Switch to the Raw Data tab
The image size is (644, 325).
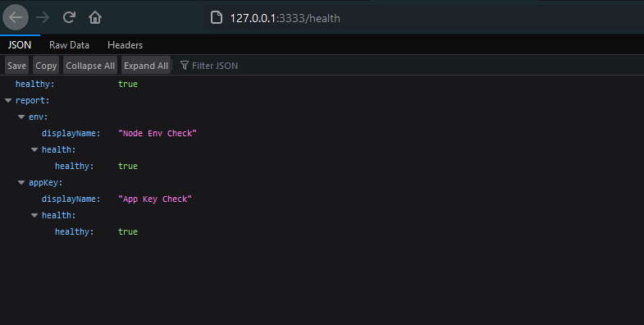point(69,45)
